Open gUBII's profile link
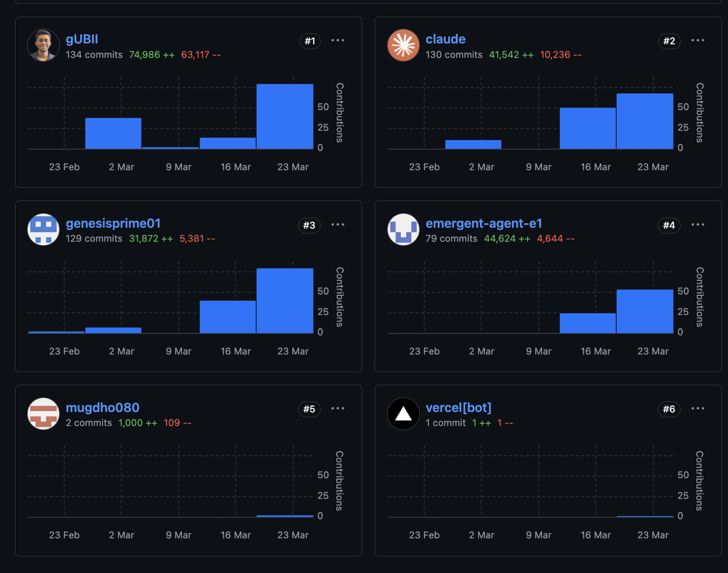The width and height of the screenshot is (728, 573). coord(81,39)
